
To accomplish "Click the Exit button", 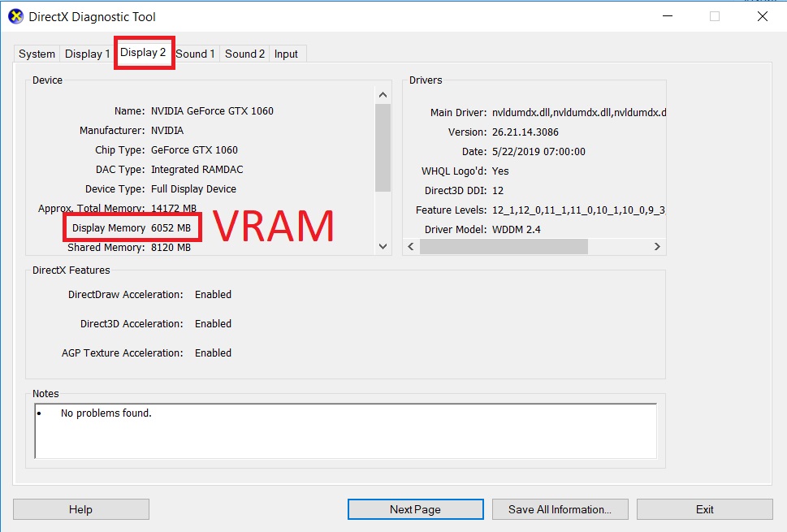I will 705,509.
